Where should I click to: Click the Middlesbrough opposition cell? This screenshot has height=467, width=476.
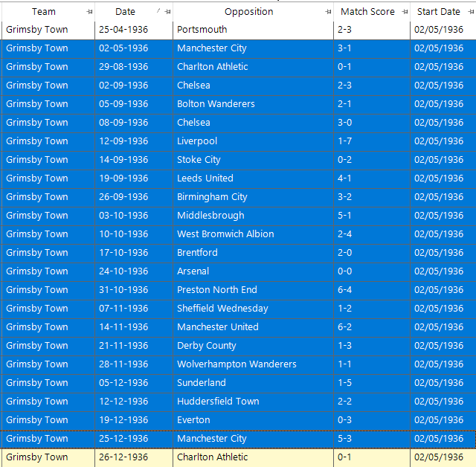click(253, 216)
